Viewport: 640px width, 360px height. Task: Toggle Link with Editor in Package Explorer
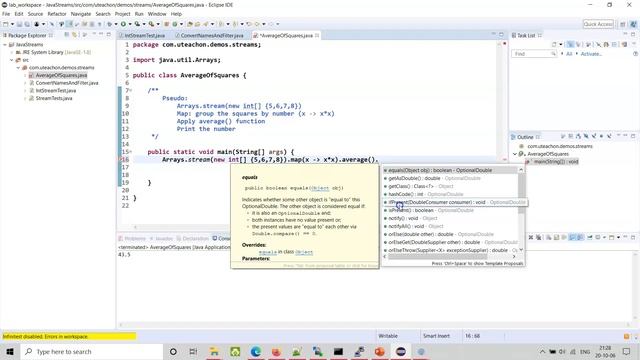tap(75, 35)
